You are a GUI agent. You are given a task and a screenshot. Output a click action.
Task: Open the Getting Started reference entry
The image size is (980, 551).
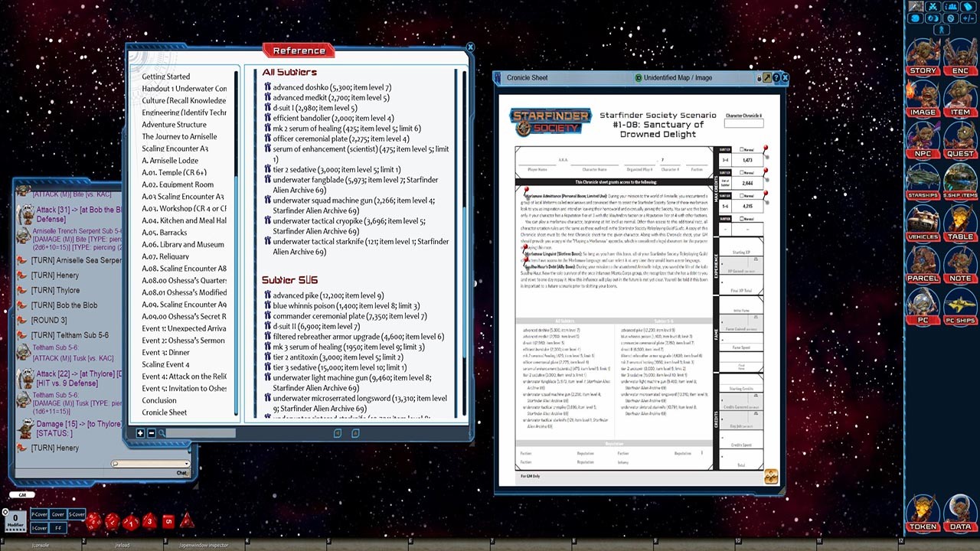(165, 77)
